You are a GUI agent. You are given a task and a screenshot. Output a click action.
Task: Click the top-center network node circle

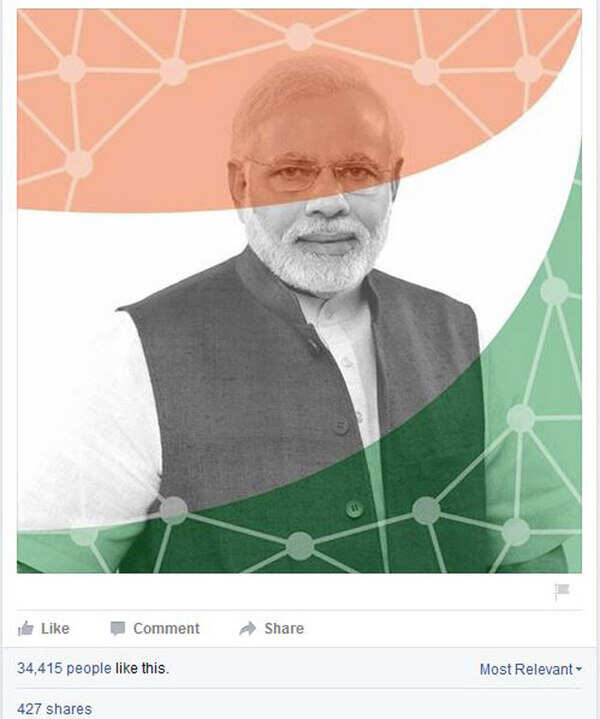click(300, 36)
